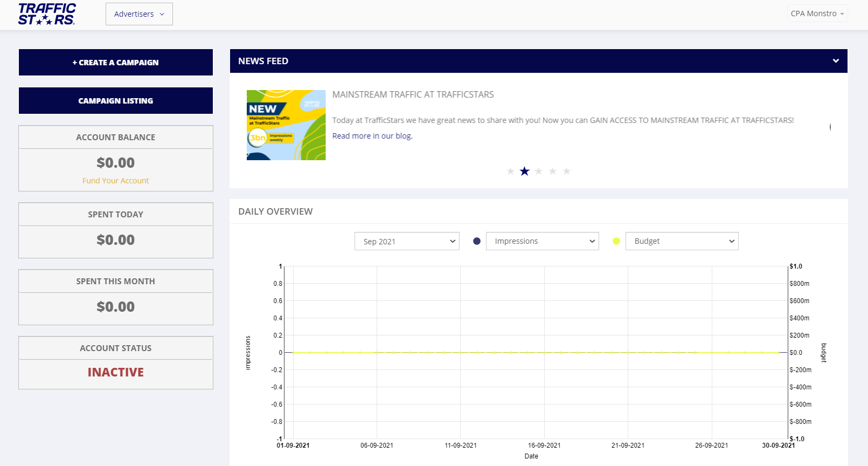
Task: Open the Advertisers dropdown
Action: click(x=139, y=14)
